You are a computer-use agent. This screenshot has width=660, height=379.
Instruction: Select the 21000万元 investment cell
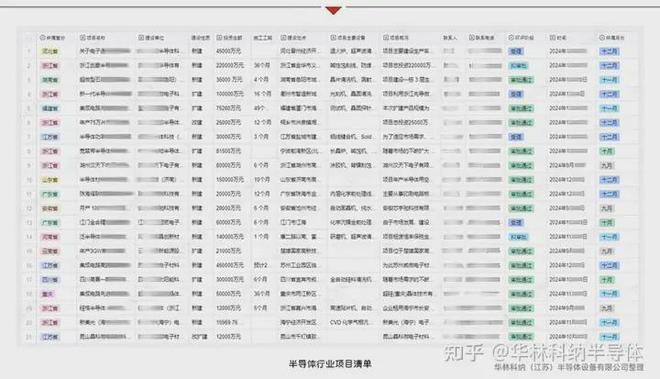tap(229, 251)
